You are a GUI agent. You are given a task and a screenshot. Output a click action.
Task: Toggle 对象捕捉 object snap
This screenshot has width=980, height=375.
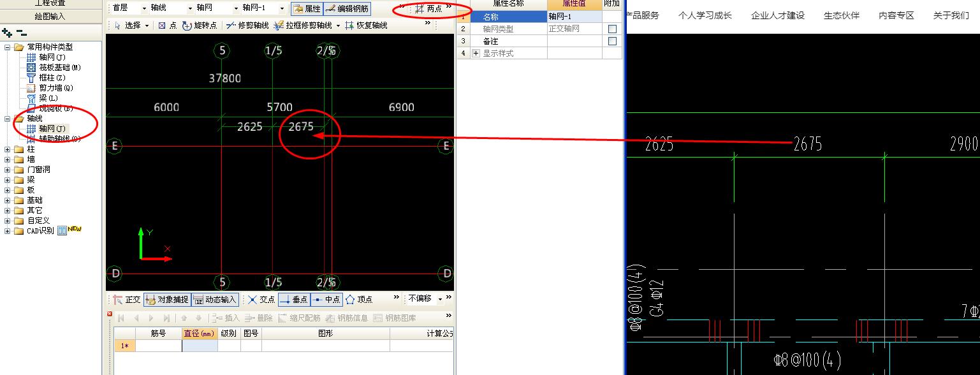167,299
